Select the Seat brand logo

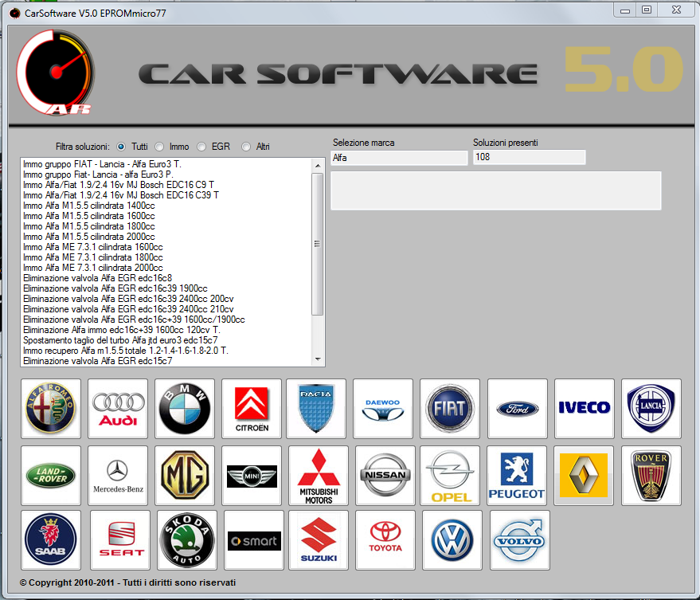coord(120,540)
